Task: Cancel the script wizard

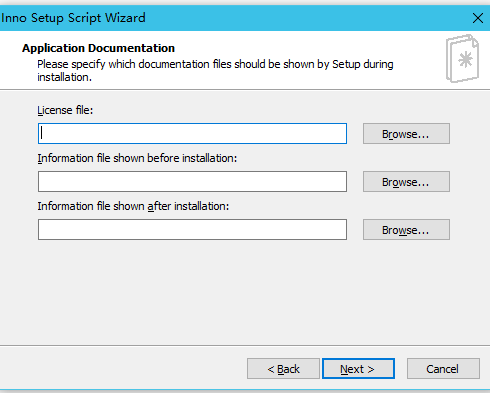Action: (443, 369)
